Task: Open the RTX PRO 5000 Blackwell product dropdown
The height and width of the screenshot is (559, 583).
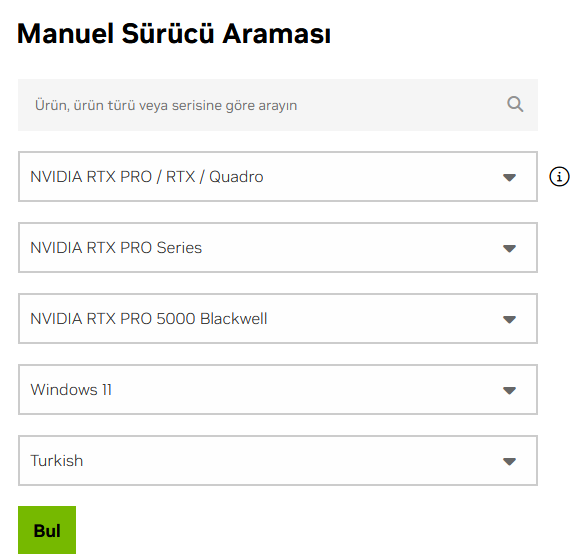Action: point(278,319)
